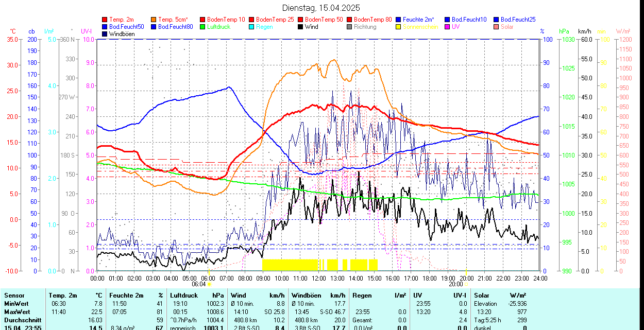Click the chart title Dienstag, 15.04.2025
Viewport: 644px width, 330px height.
[x=321, y=8]
